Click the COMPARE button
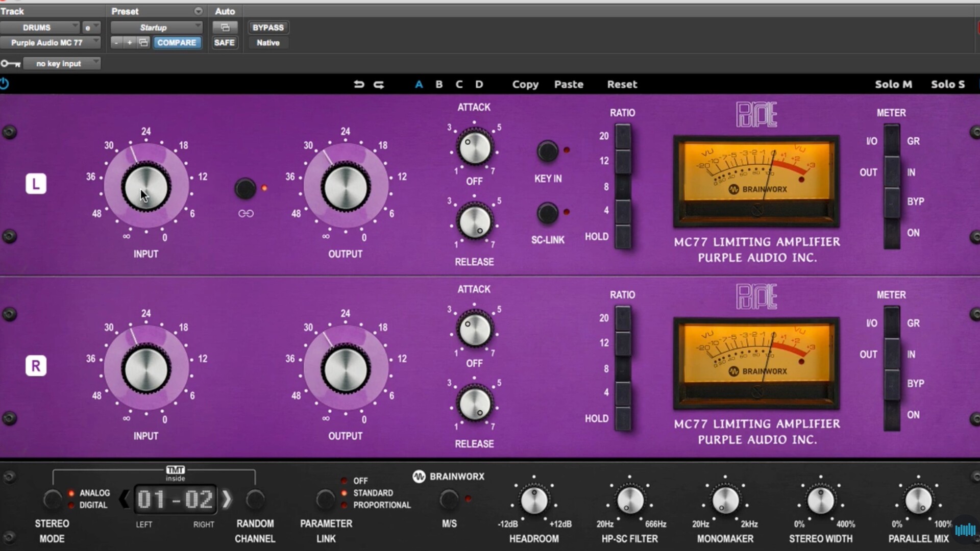Screen dimensions: 980x551 click(177, 43)
